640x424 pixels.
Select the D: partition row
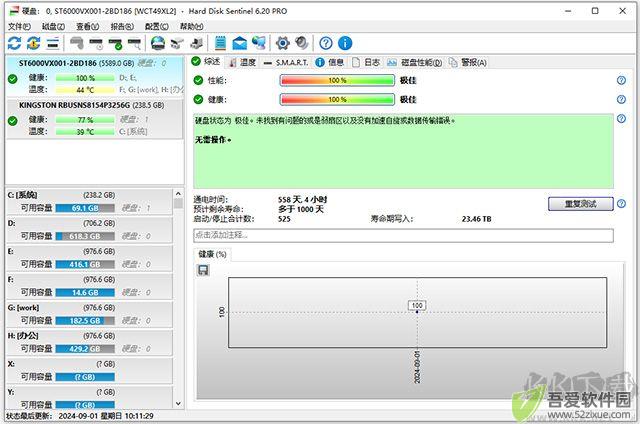pyautogui.click(x=89, y=230)
